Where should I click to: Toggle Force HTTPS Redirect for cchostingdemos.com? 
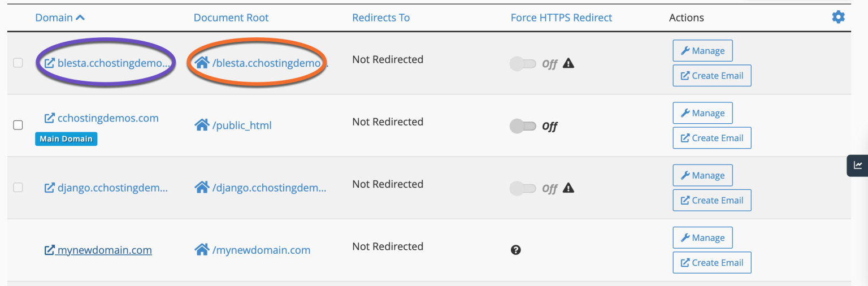(523, 126)
